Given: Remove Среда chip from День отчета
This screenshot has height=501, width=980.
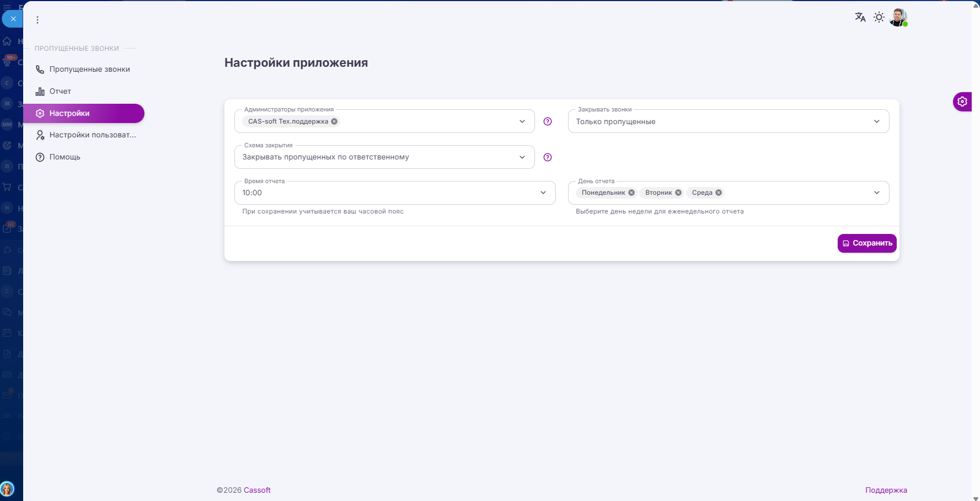Looking at the screenshot, I should (719, 193).
